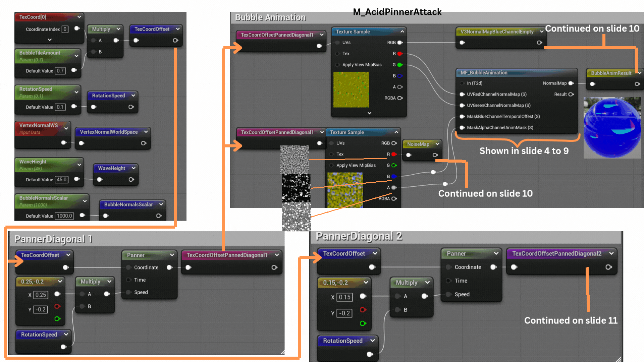The height and width of the screenshot is (362, 644).
Task: Click the blue sphere material preview thumbnail
Action: (612, 127)
